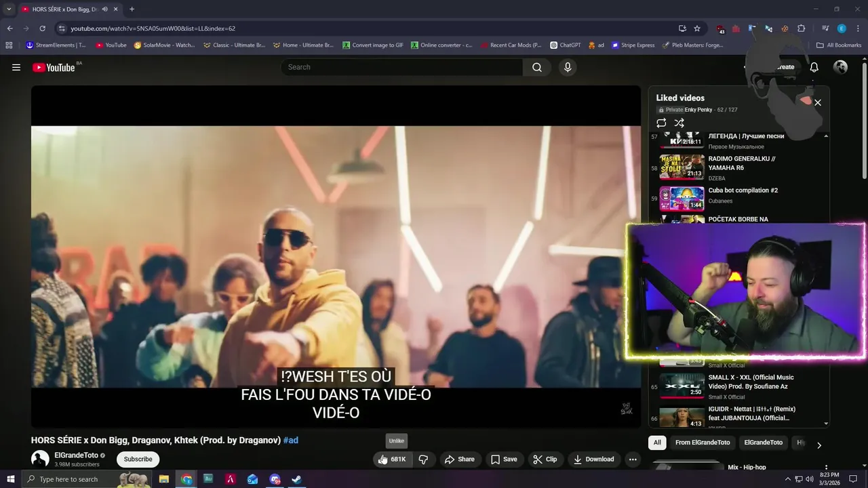Reload the current page
Image resolution: width=868 pixels, height=488 pixels.
tap(42, 28)
